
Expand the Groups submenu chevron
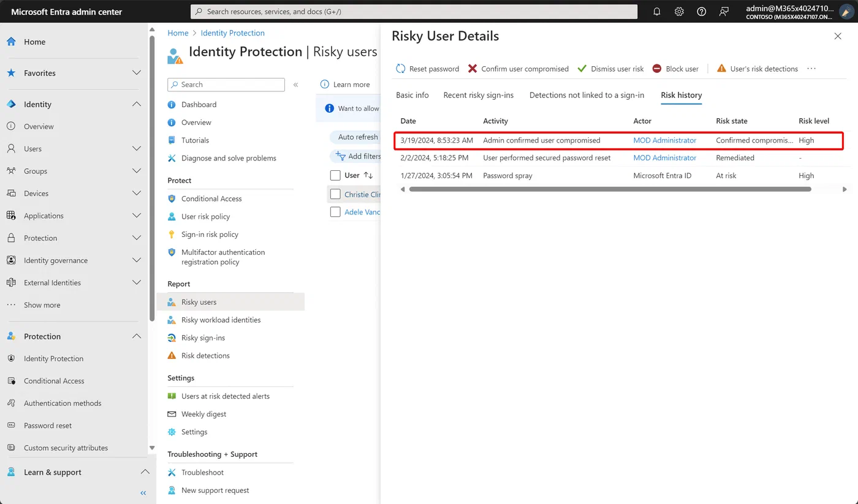pyautogui.click(x=137, y=171)
